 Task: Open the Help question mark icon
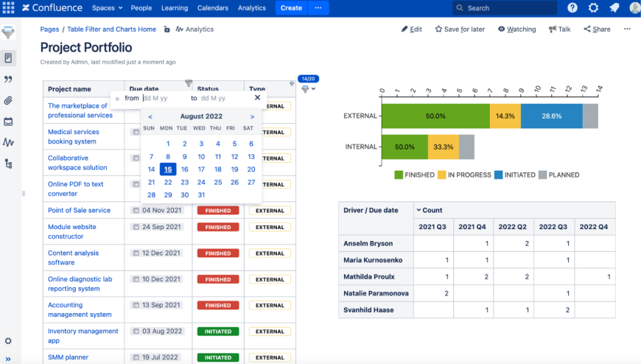coord(572,8)
